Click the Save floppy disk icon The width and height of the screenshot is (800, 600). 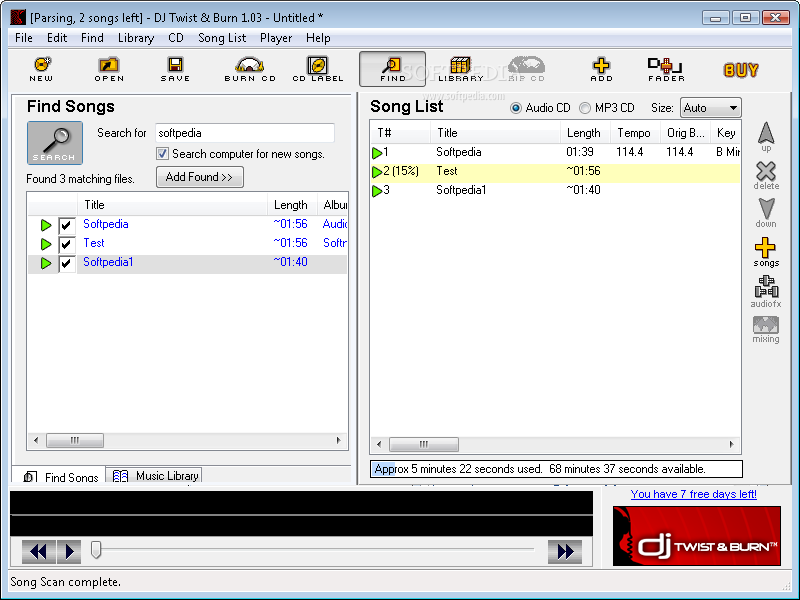point(175,69)
